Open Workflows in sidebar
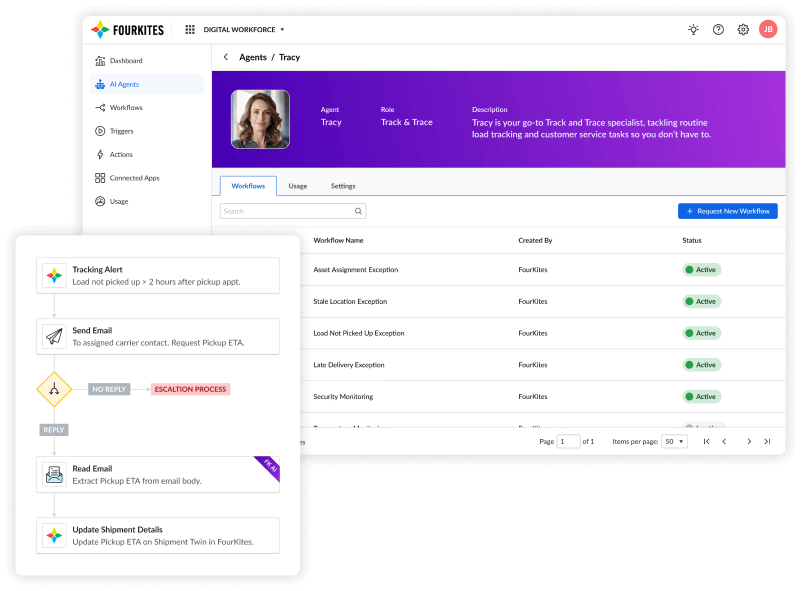801x591 pixels. click(147, 108)
